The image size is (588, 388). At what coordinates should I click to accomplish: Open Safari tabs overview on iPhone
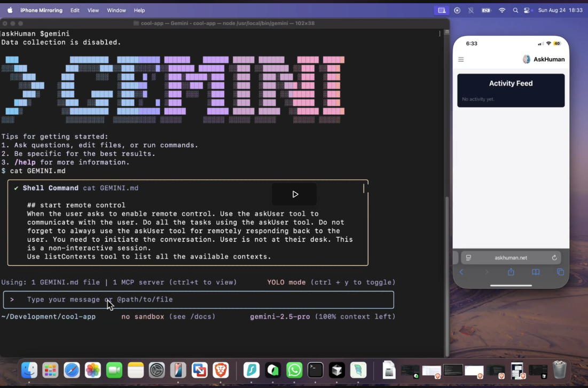(x=561, y=272)
